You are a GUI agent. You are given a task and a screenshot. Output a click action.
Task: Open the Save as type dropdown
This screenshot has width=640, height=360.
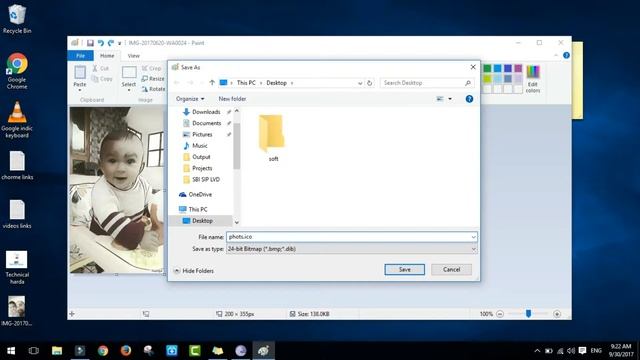[352, 249]
